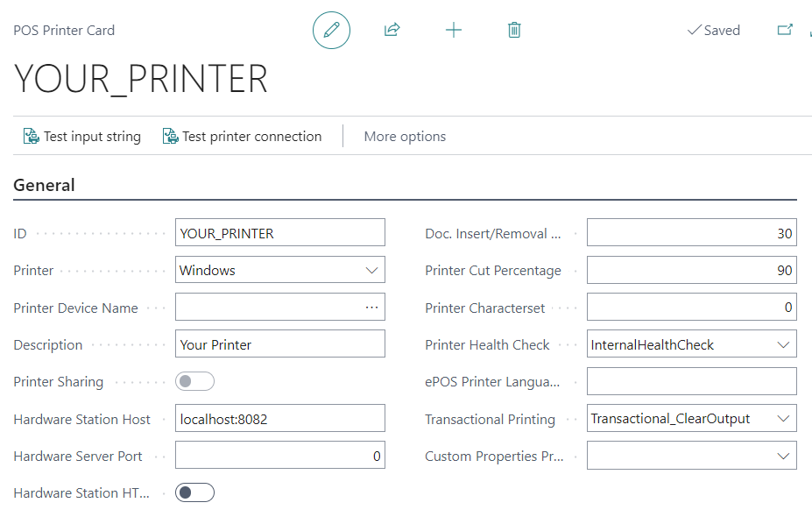The image size is (812, 524).
Task: Expand the Custom Properties dropdown
Action: tap(783, 457)
